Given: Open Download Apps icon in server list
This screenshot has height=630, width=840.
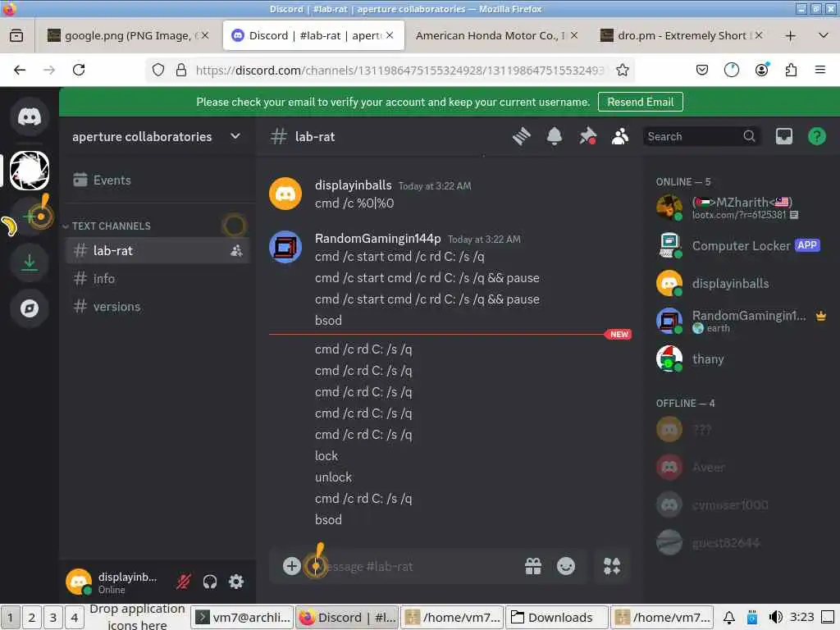Looking at the screenshot, I should click(x=30, y=262).
